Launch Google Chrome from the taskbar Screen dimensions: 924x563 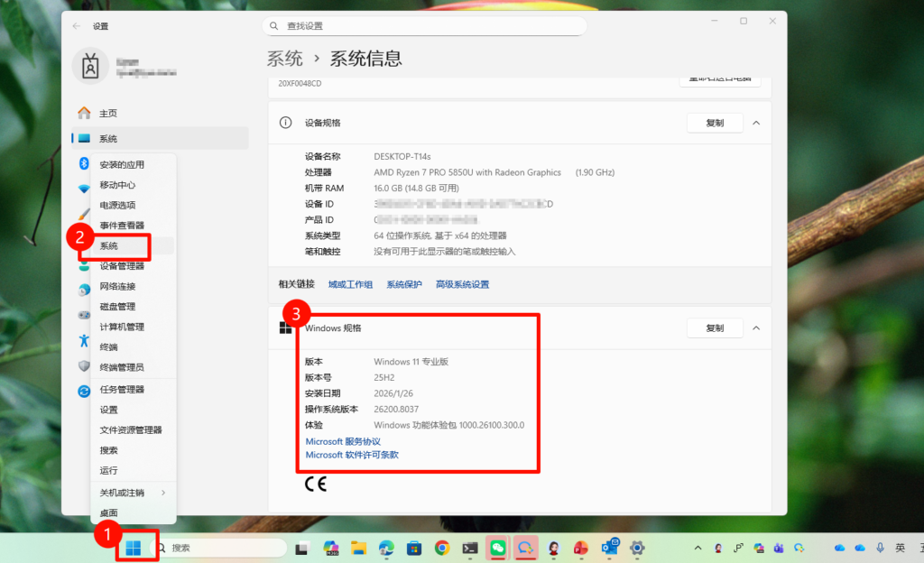point(442,548)
